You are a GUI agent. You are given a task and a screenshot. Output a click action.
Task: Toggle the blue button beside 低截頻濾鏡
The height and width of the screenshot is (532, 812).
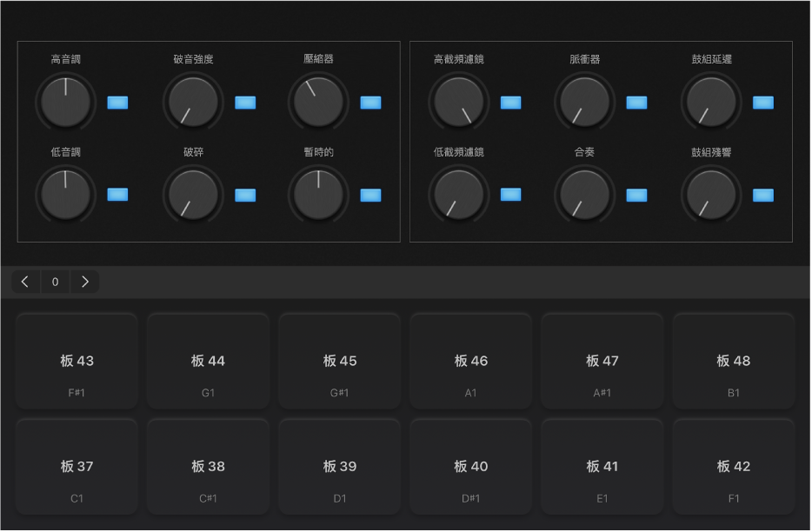pos(511,195)
